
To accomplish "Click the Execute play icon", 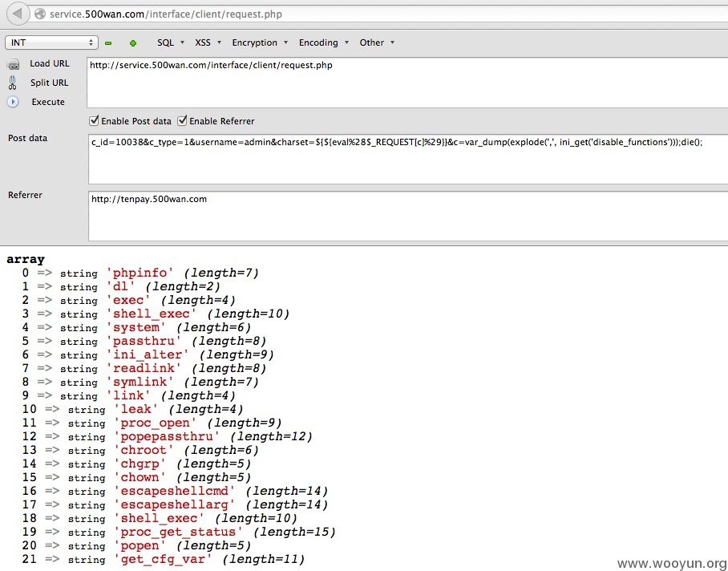I will tap(13, 102).
